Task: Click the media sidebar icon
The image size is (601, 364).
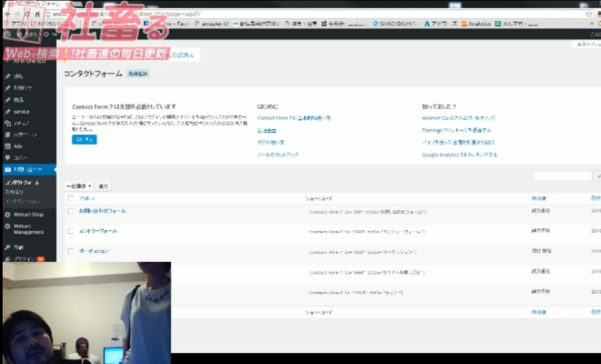Action: tap(6, 123)
